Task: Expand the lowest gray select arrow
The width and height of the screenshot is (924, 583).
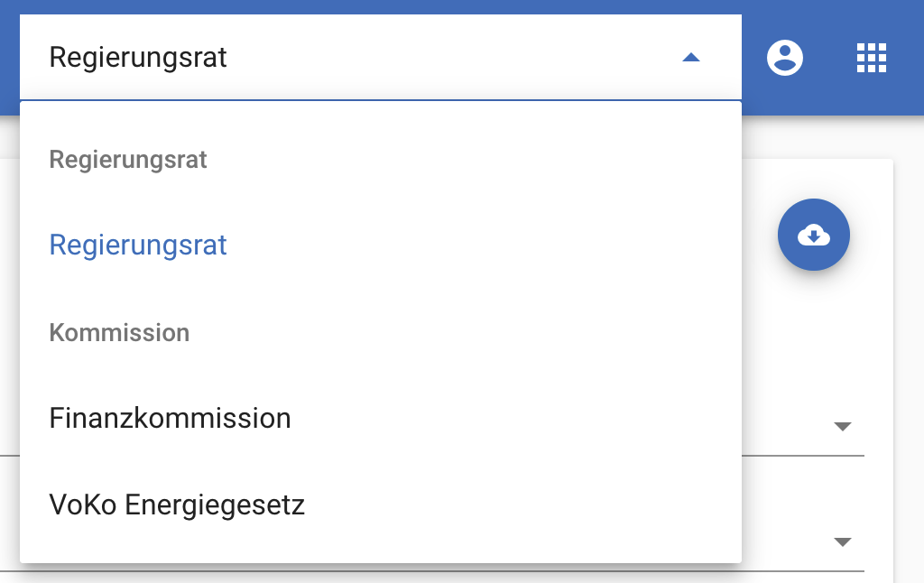Action: pyautogui.click(x=843, y=542)
